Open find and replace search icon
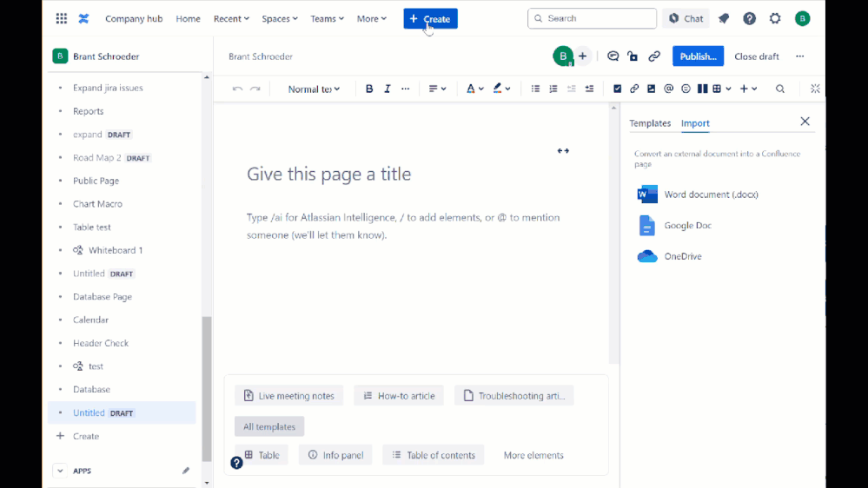Viewport: 868px width, 488px height. (x=780, y=89)
